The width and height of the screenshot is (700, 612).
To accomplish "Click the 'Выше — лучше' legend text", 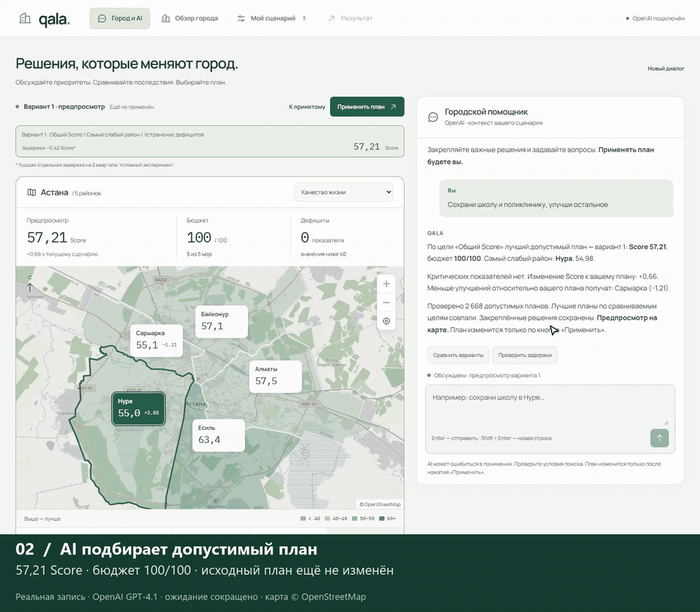I will (x=42, y=519).
